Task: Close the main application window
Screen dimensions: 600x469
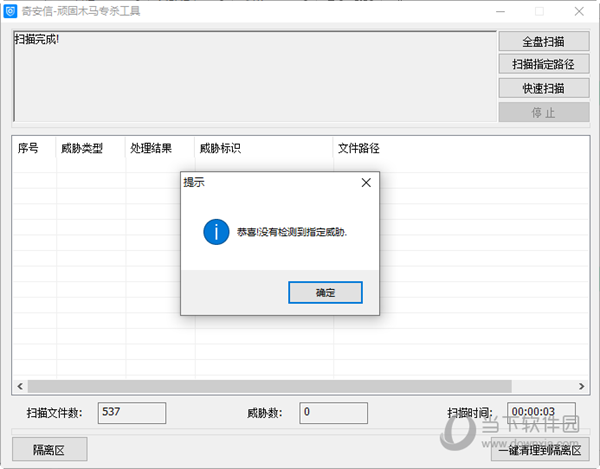Action: (x=579, y=11)
